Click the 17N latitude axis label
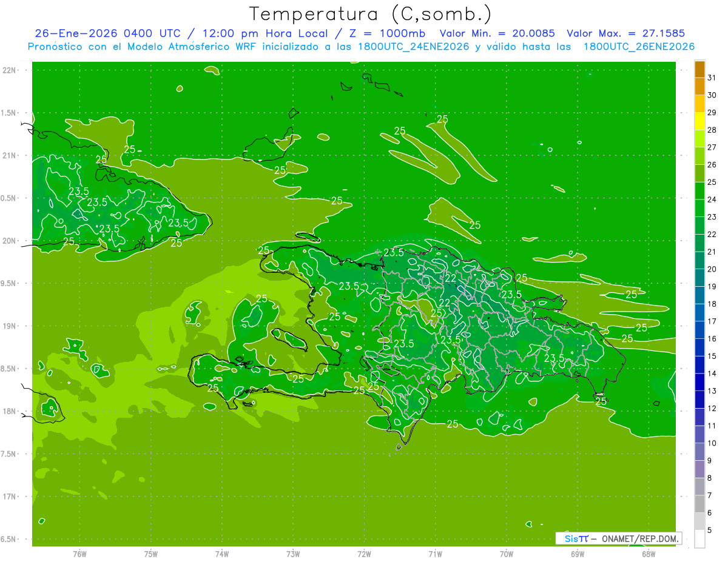Screen dimensions: 728x562 coord(10,497)
